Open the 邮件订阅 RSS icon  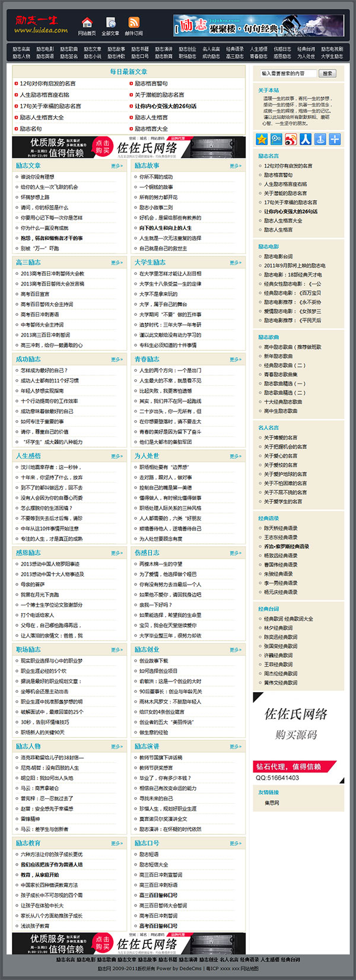coord(133,23)
